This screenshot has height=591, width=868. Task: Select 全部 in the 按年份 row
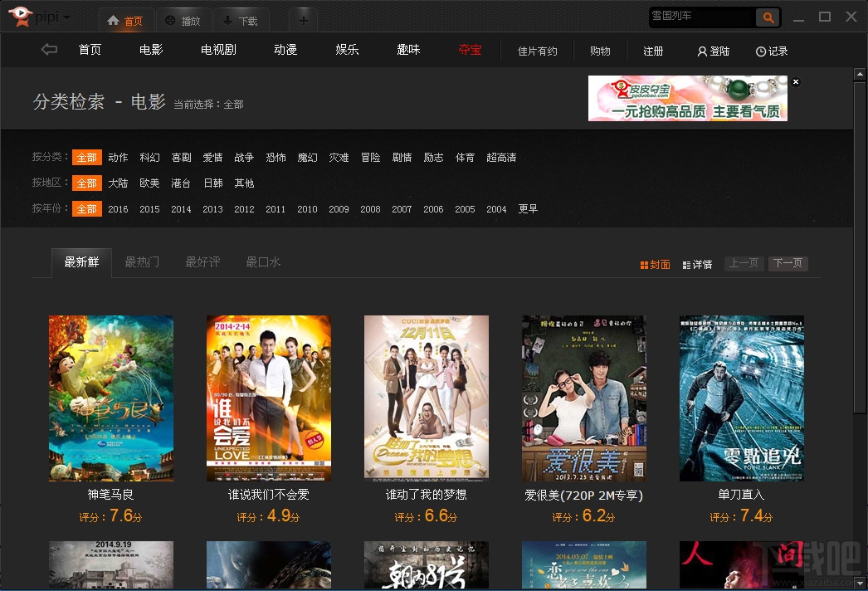[87, 209]
